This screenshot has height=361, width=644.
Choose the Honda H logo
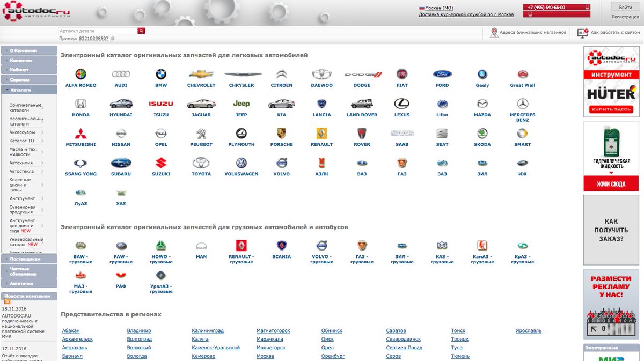[x=80, y=104]
